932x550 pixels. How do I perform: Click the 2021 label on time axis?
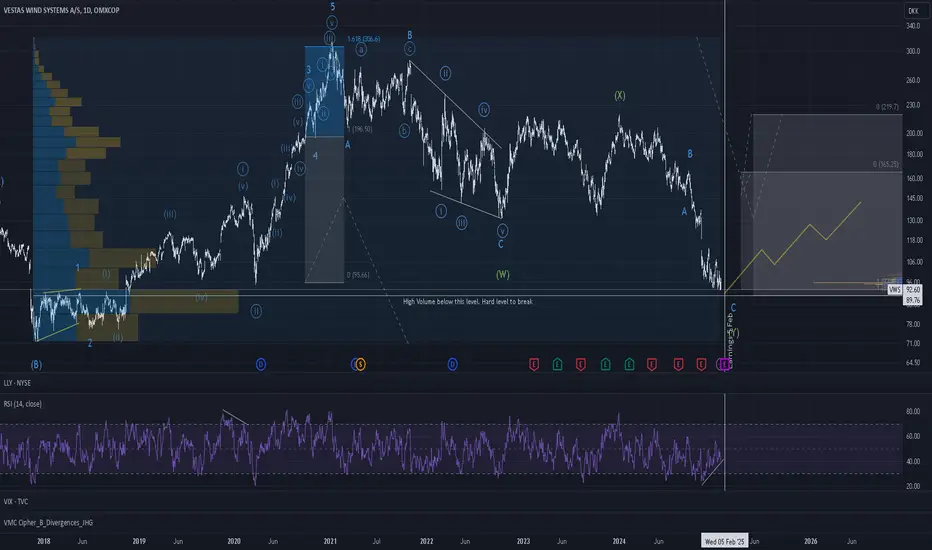coord(330,541)
